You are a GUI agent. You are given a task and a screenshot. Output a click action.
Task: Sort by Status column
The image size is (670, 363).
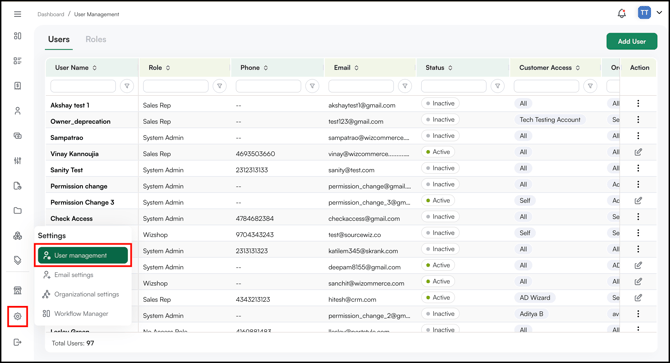450,67
